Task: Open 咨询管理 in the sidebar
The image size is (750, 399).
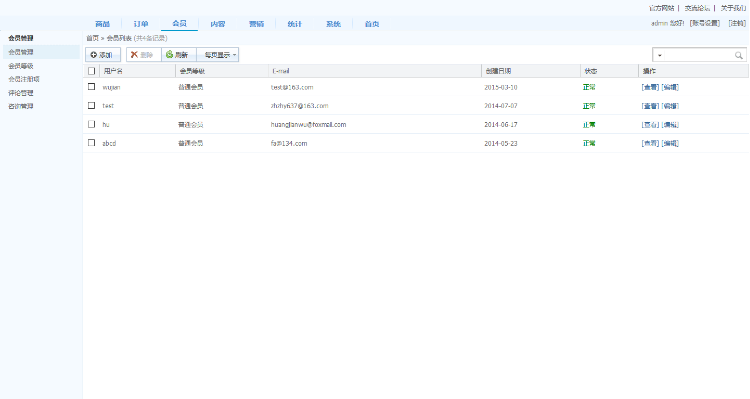Action: pos(21,106)
